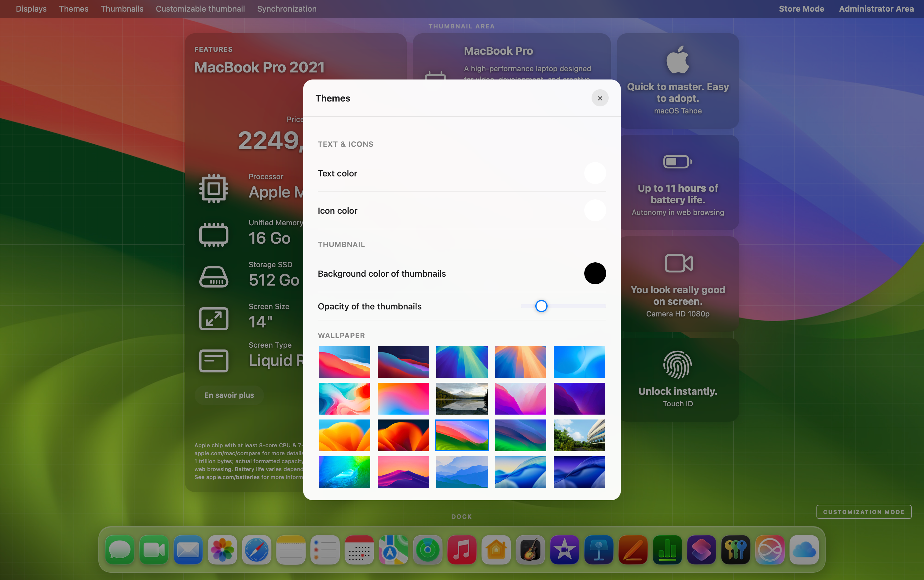Select the Big Sur dark wallpaper

click(403, 362)
